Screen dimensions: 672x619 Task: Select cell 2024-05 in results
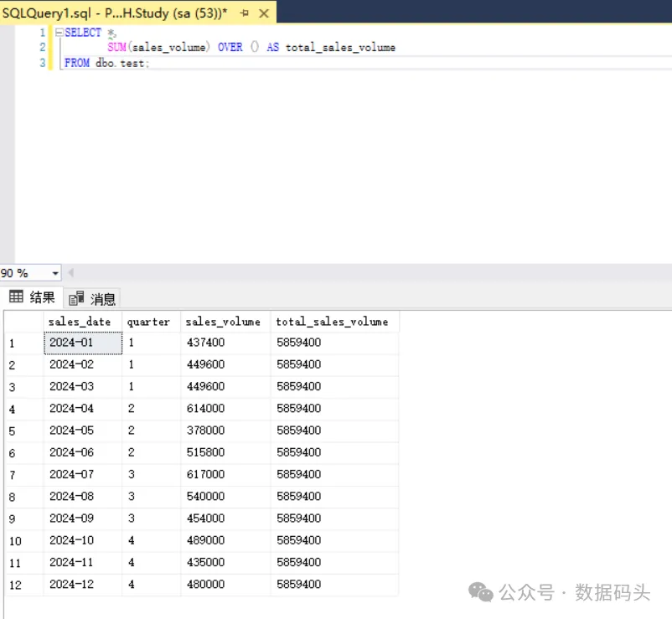tap(83, 431)
